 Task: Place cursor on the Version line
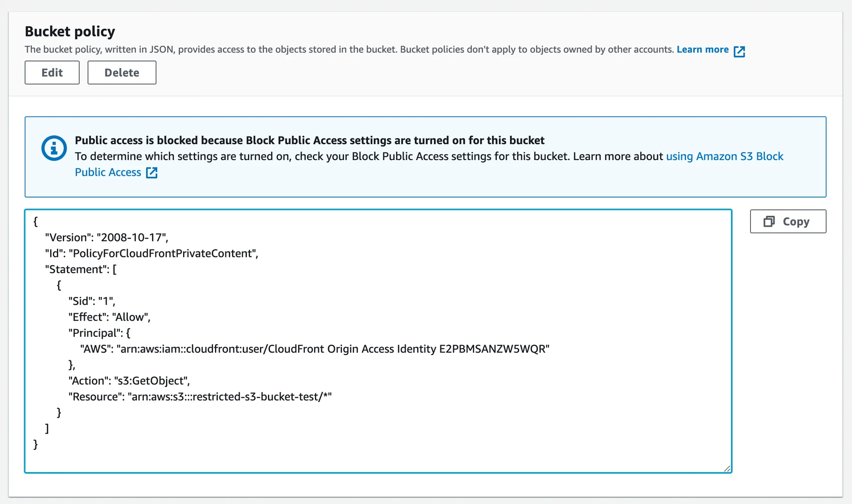click(x=106, y=237)
